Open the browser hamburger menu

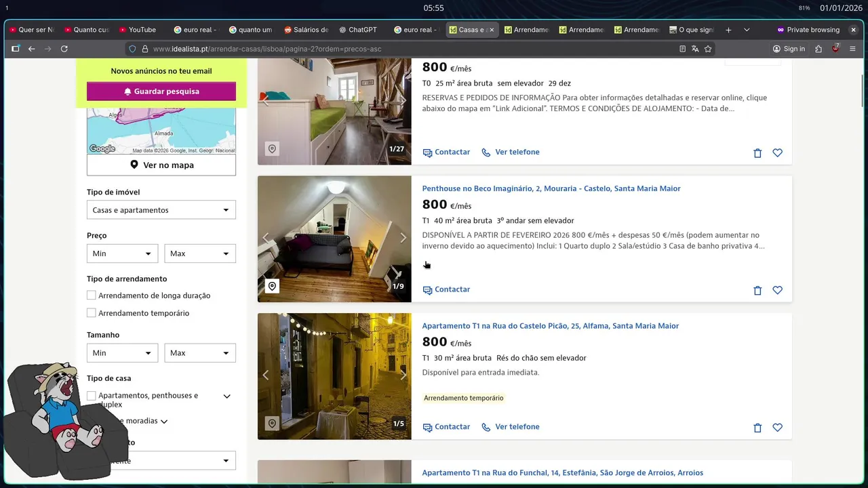click(852, 49)
